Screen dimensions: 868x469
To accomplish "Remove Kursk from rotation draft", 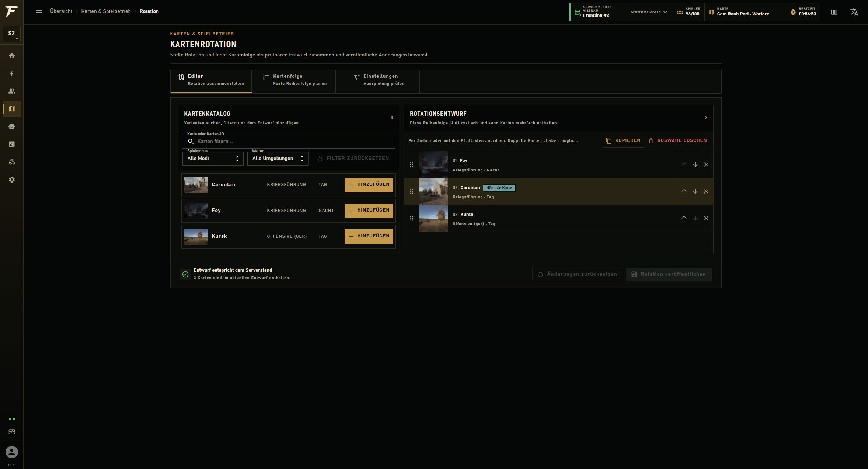I will [x=706, y=218].
